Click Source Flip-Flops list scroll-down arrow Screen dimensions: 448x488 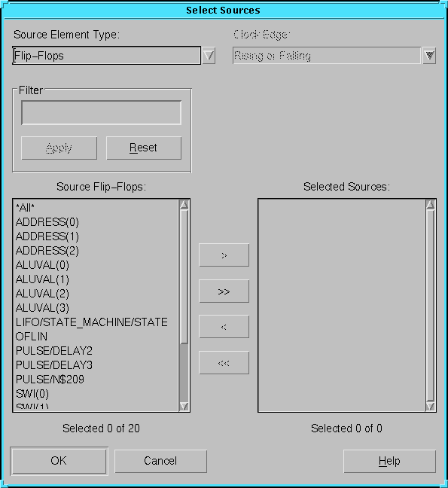184,407
